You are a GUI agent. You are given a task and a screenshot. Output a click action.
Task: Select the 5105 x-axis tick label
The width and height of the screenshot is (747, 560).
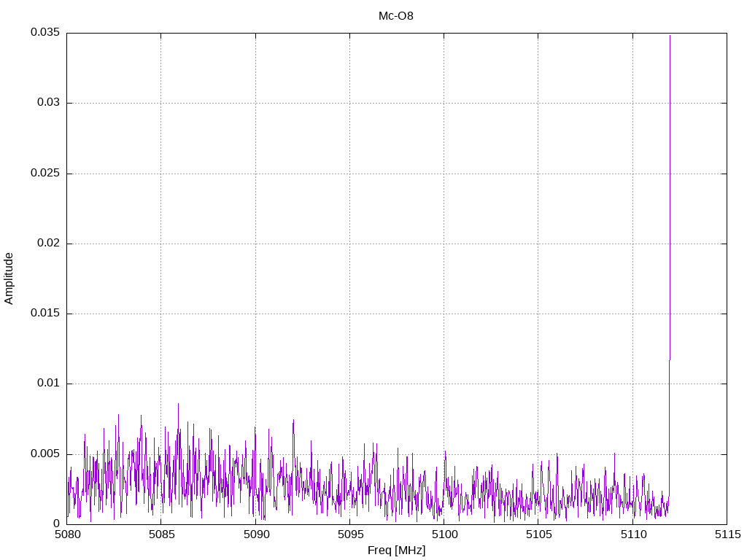coord(538,534)
